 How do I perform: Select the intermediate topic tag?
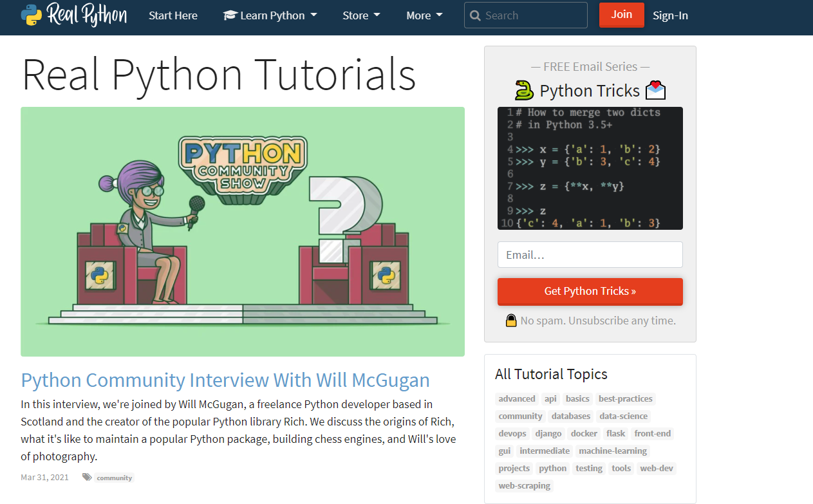(x=545, y=451)
